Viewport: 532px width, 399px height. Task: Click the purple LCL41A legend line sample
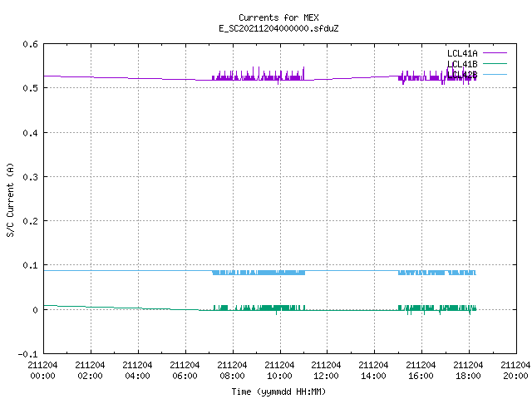(495, 53)
